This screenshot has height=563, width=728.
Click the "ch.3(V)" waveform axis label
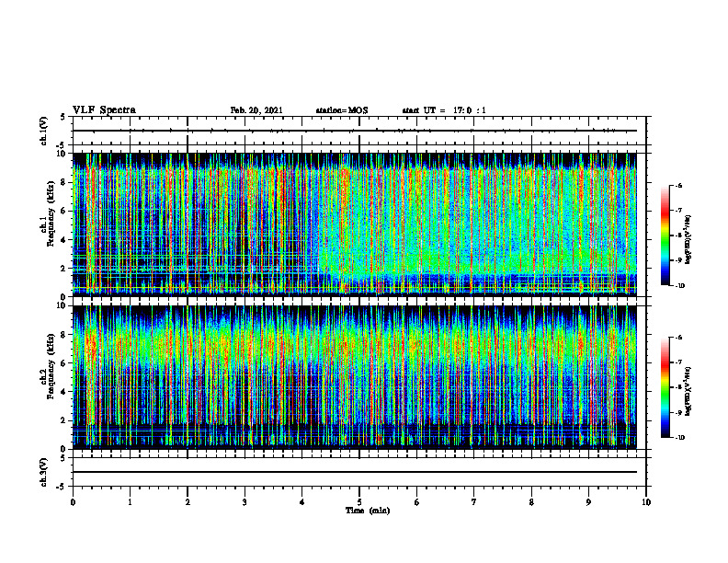pos(43,472)
